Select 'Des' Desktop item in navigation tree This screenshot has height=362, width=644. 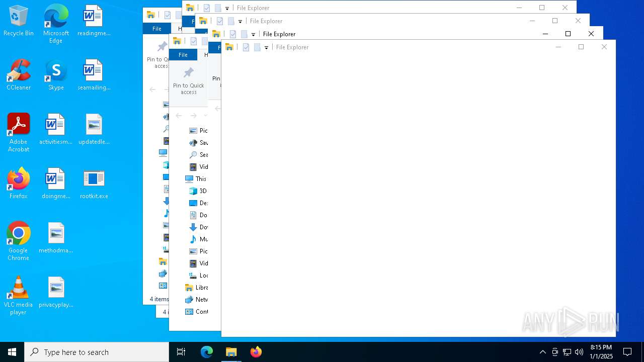[198, 203]
